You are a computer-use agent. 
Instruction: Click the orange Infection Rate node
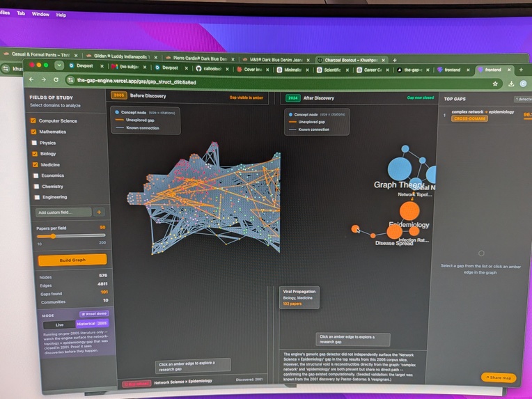point(414,231)
